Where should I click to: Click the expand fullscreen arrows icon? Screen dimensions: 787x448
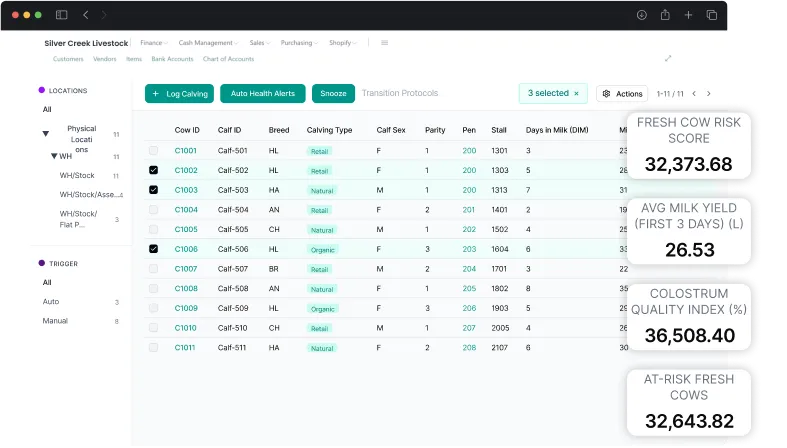(668, 58)
